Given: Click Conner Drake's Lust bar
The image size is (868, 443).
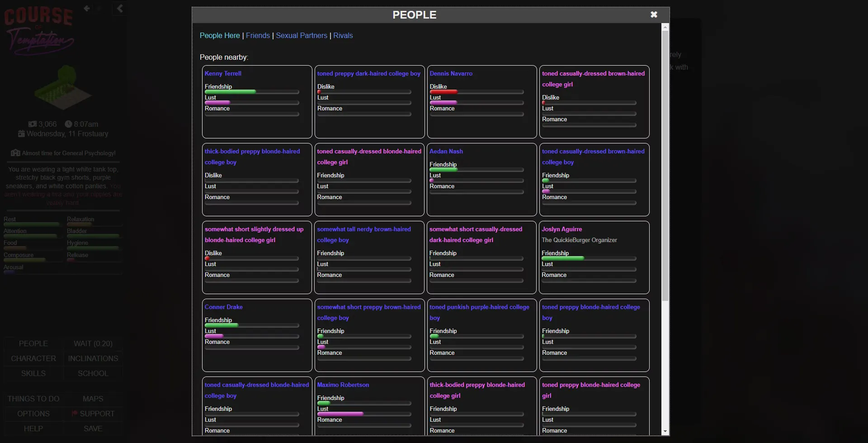Looking at the screenshot, I should (x=252, y=336).
